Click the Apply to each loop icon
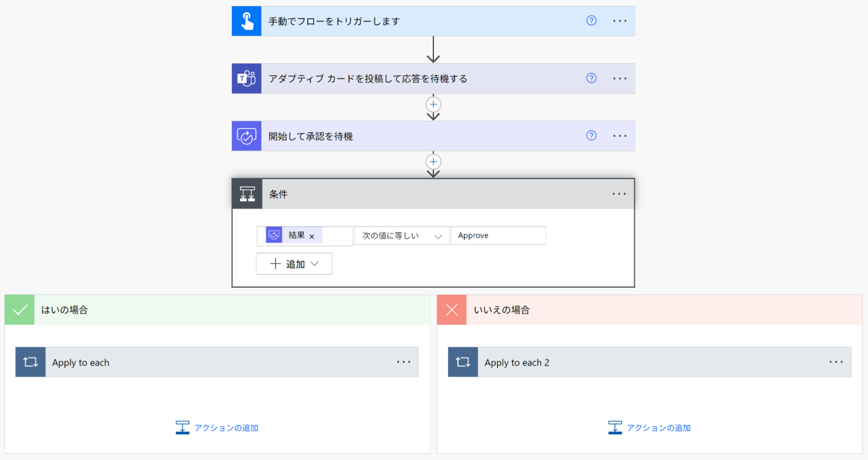This screenshot has width=868, height=460. pyautogui.click(x=31, y=362)
